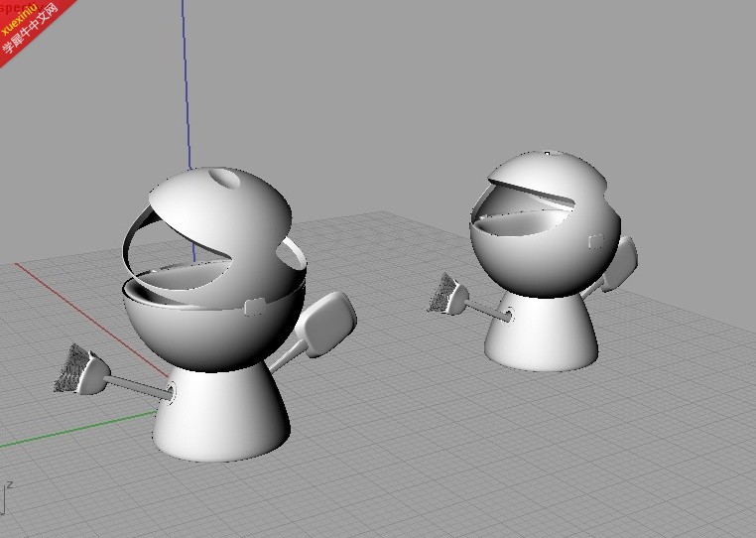Select the left figure's paddle hand

(326, 323)
